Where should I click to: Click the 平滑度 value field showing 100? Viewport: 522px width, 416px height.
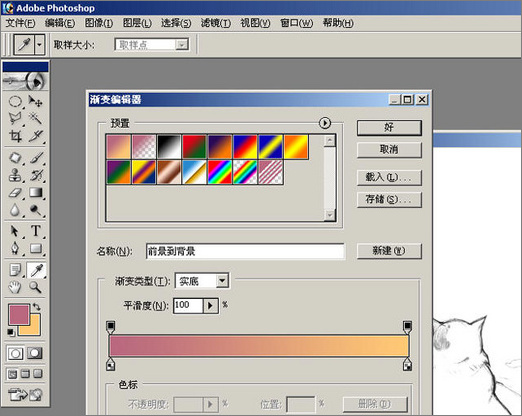click(x=188, y=305)
